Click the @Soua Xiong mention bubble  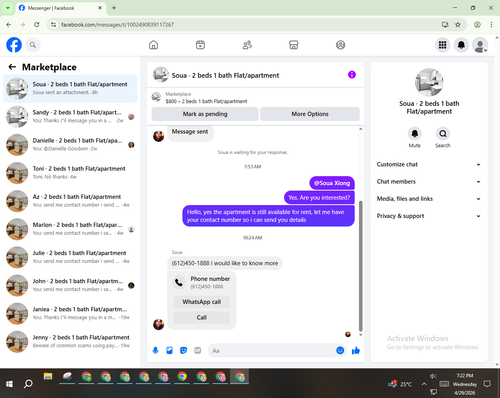coord(332,183)
